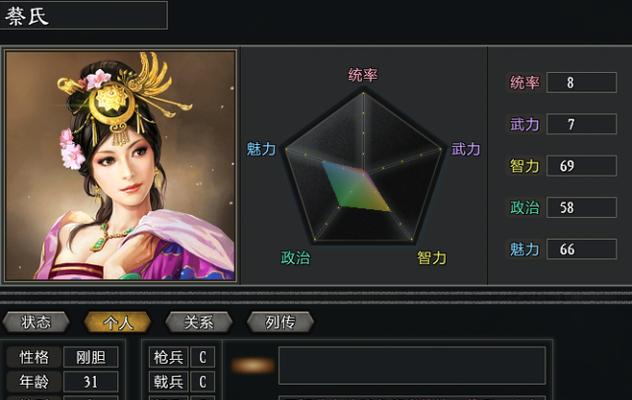Click the 戟兵 aptitude grade C
632x400 pixels.
(203, 381)
